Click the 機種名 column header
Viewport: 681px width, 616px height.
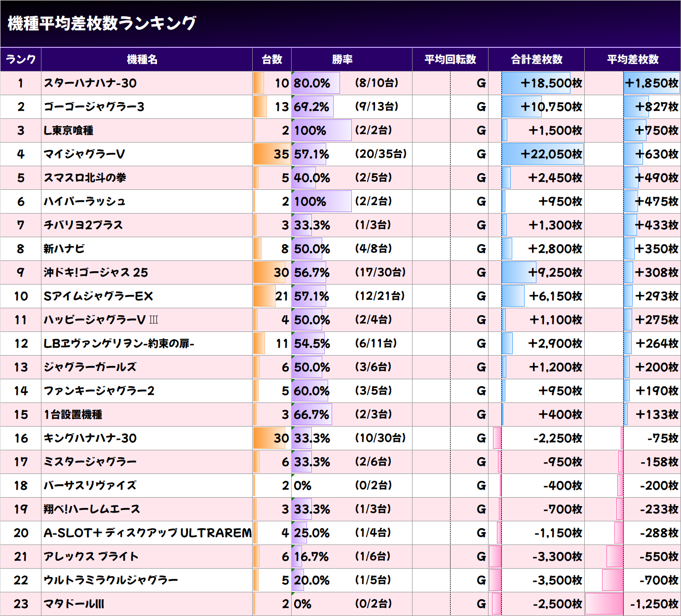point(147,60)
